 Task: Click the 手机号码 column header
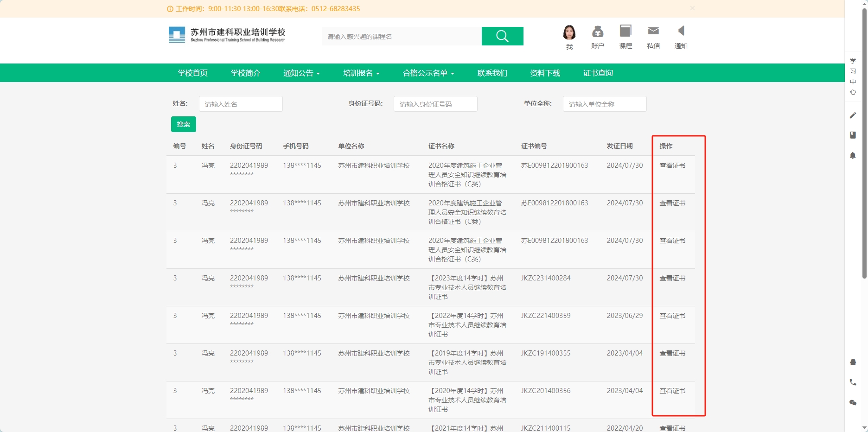point(296,146)
